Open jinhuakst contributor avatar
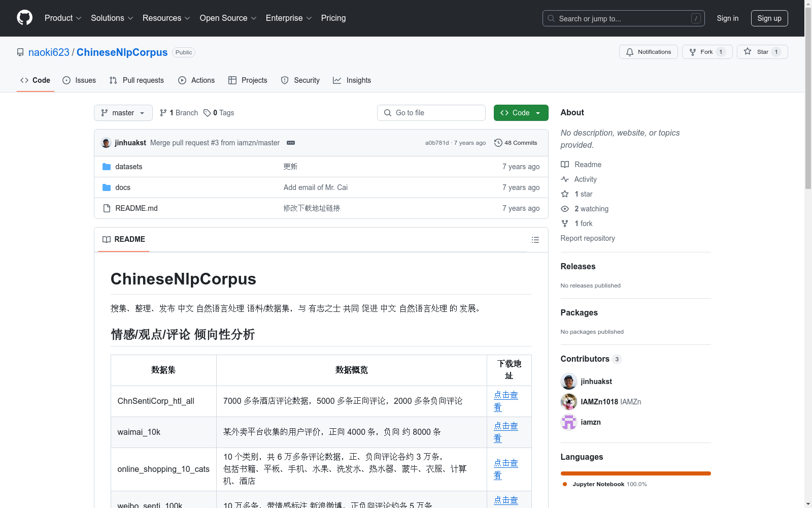 click(x=569, y=382)
